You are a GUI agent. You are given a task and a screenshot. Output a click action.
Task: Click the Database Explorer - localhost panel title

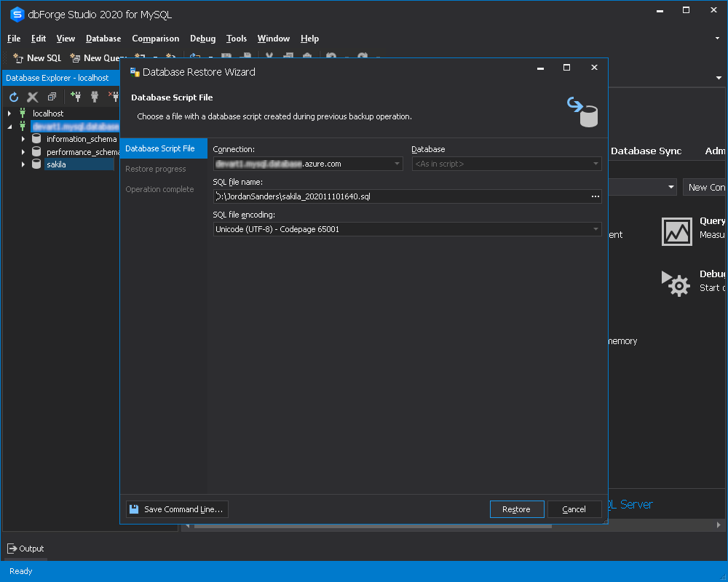[57, 78]
